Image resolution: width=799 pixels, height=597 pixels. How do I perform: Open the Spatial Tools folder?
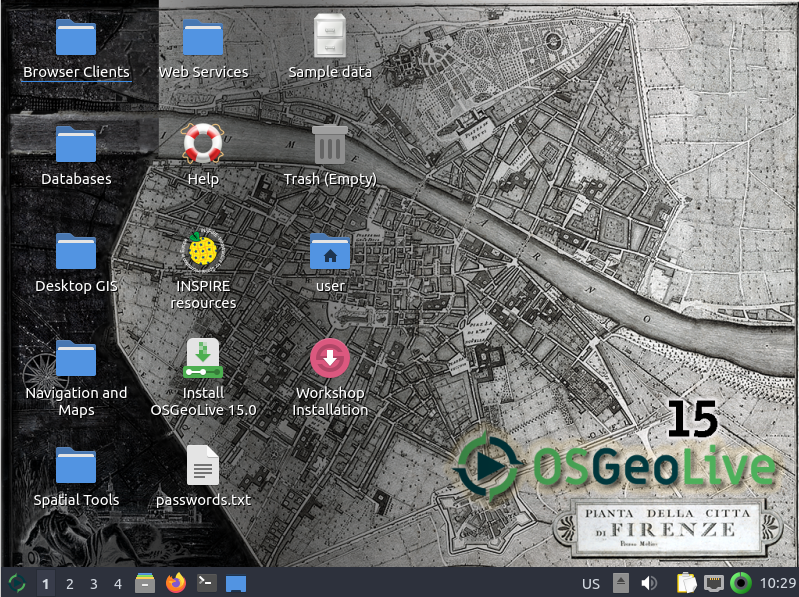pyautogui.click(x=76, y=466)
